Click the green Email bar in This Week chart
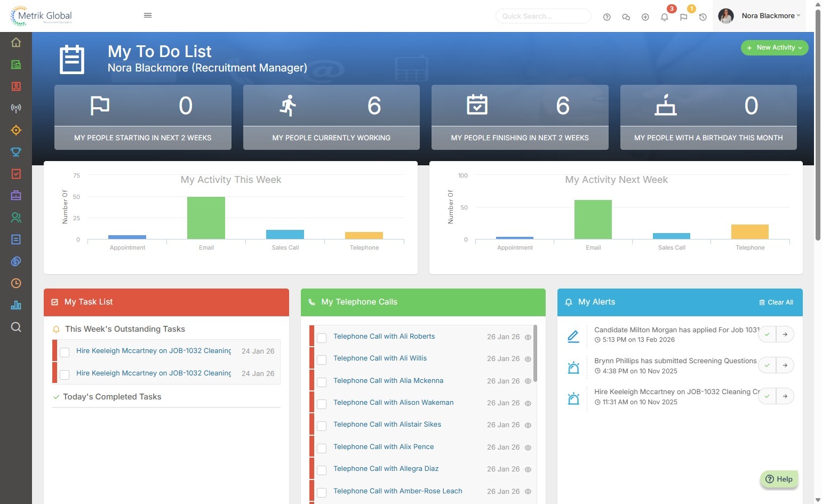 click(x=206, y=218)
